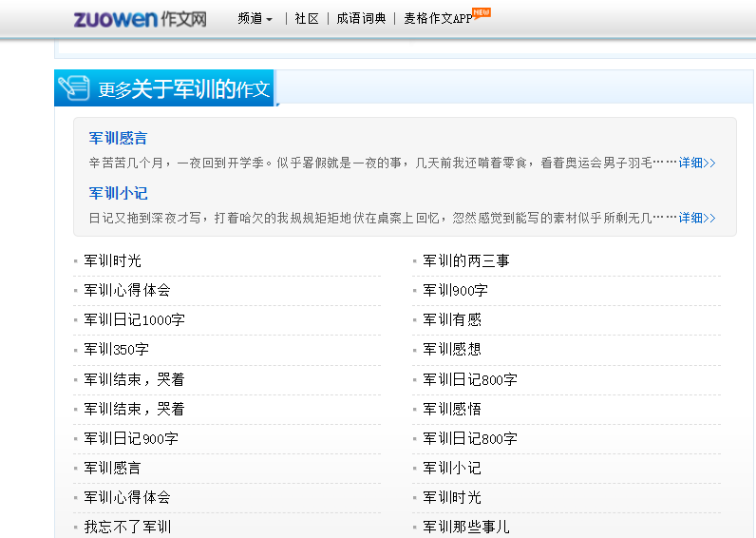Expand the 频道 dropdown menu
756x538 pixels.
click(255, 18)
